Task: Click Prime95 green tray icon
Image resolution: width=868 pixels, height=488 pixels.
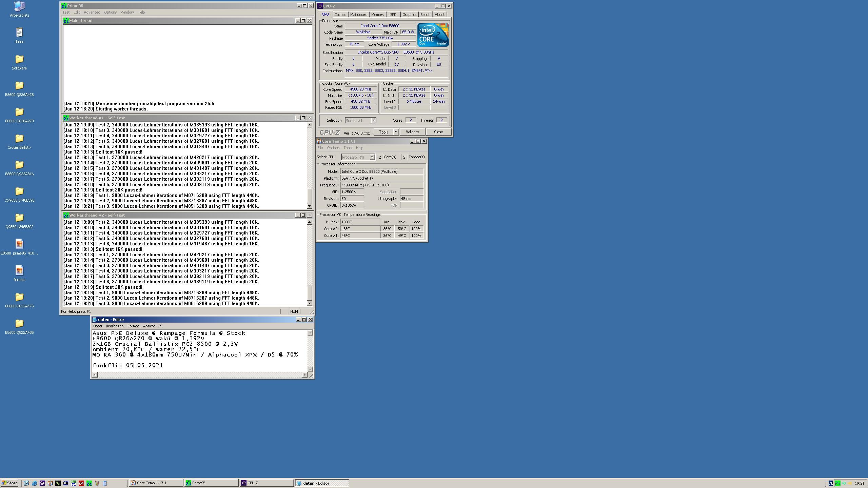Action: (838, 483)
